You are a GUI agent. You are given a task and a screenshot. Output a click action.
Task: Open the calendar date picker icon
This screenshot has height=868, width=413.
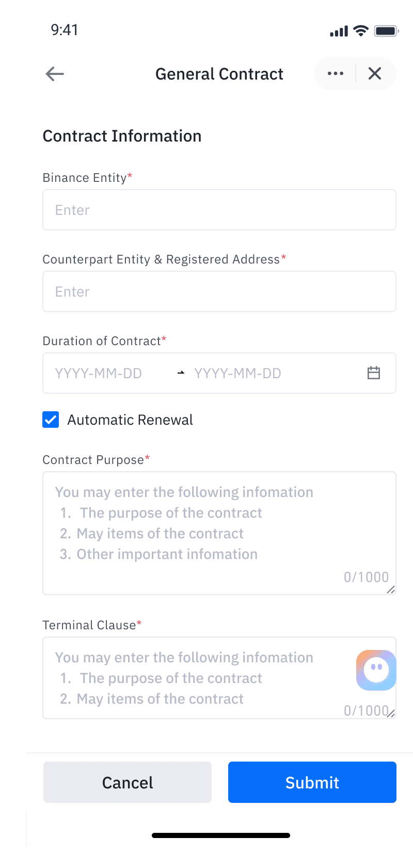(374, 373)
